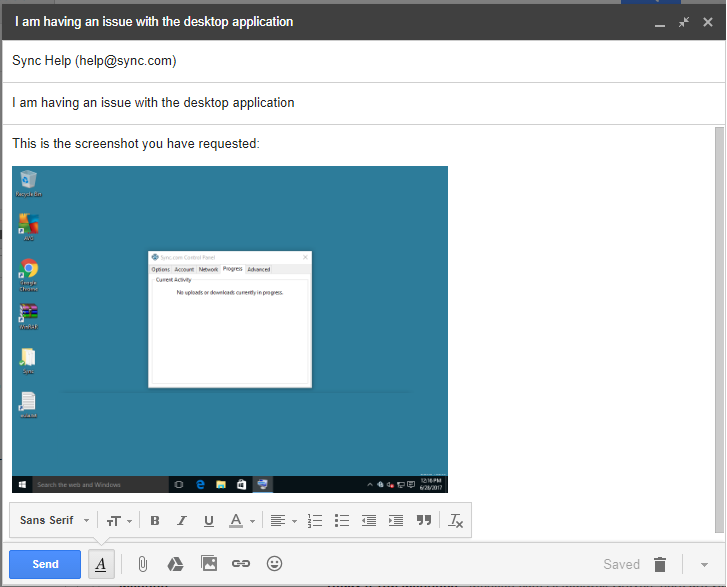Open more options arrow beside trash
Viewport: 727px width, 587px height.
(x=704, y=565)
